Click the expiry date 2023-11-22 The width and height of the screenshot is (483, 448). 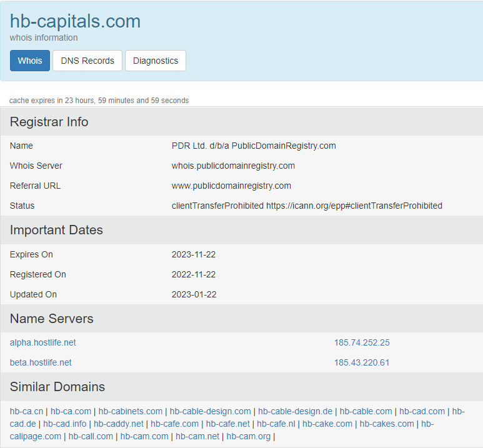click(x=194, y=254)
